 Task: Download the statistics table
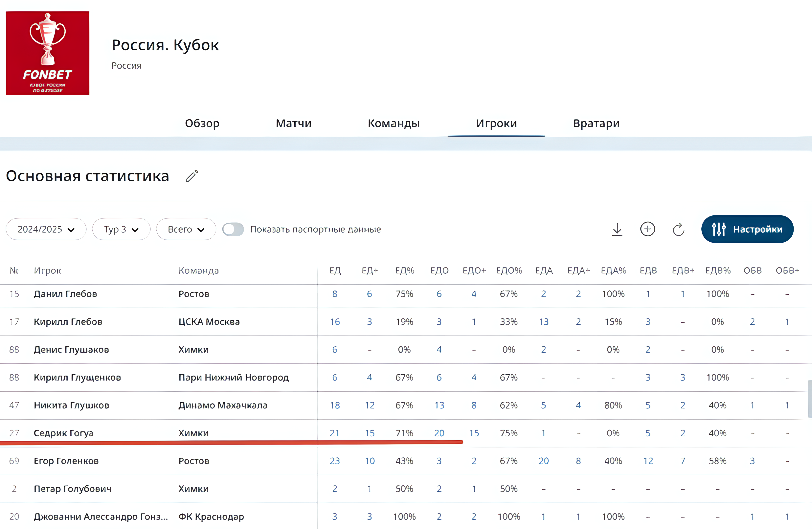617,229
